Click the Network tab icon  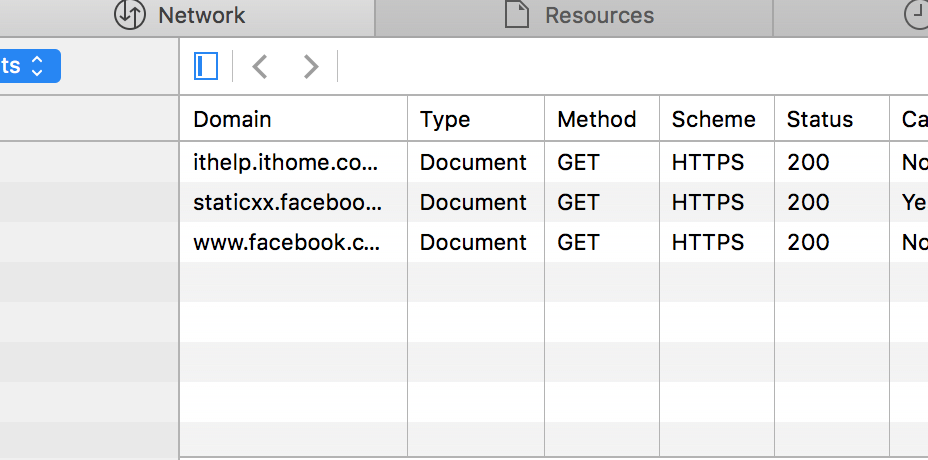(x=130, y=15)
